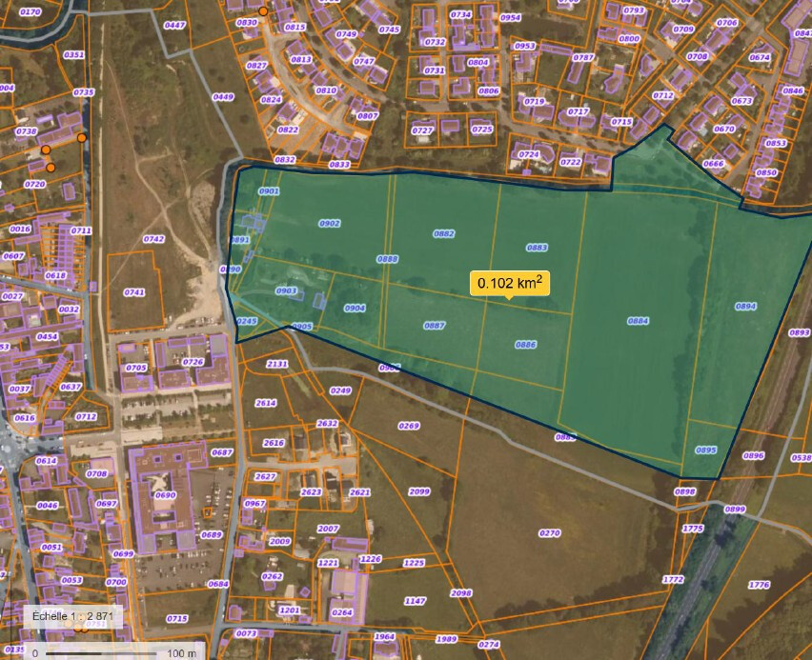This screenshot has height=660, width=812.
Task: Click parcel label 0887
Action: click(x=435, y=326)
